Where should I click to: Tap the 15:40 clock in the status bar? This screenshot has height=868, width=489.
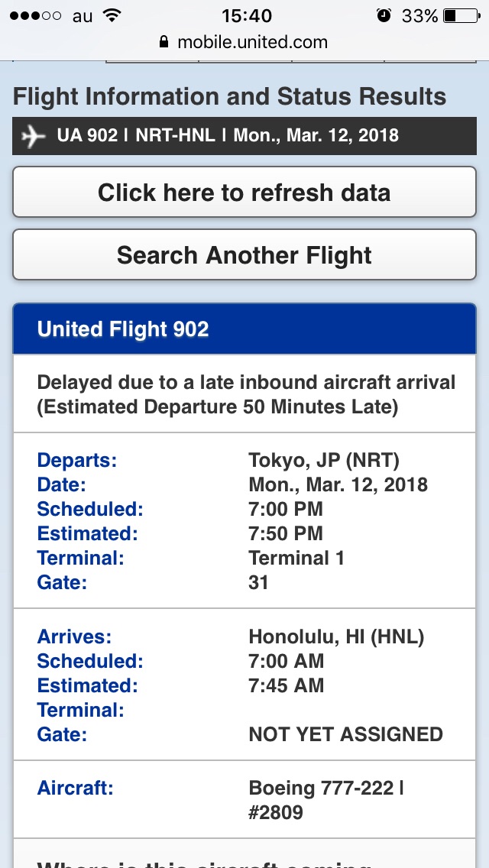pos(246,15)
